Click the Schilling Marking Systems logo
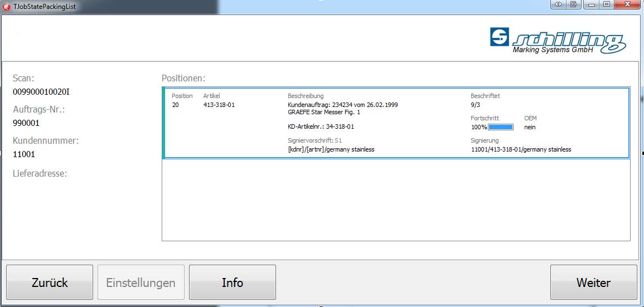The width and height of the screenshot is (644, 307). tap(558, 41)
